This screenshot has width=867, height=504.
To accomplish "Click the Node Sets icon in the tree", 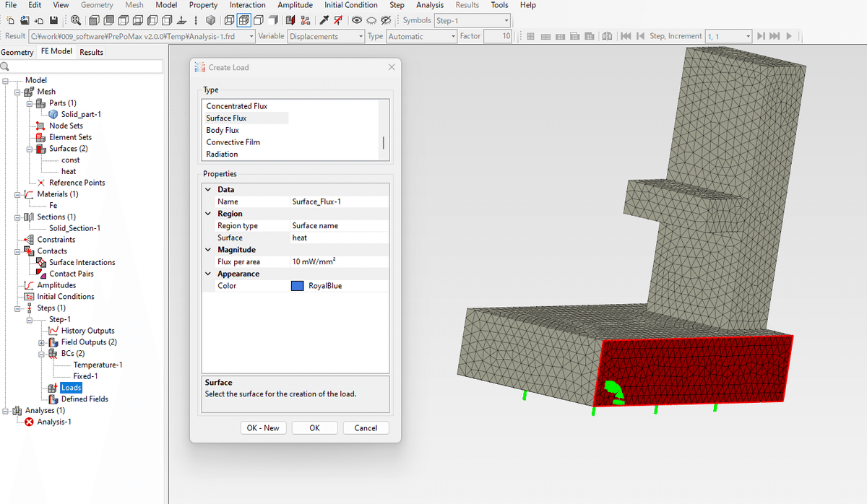I will pos(41,126).
